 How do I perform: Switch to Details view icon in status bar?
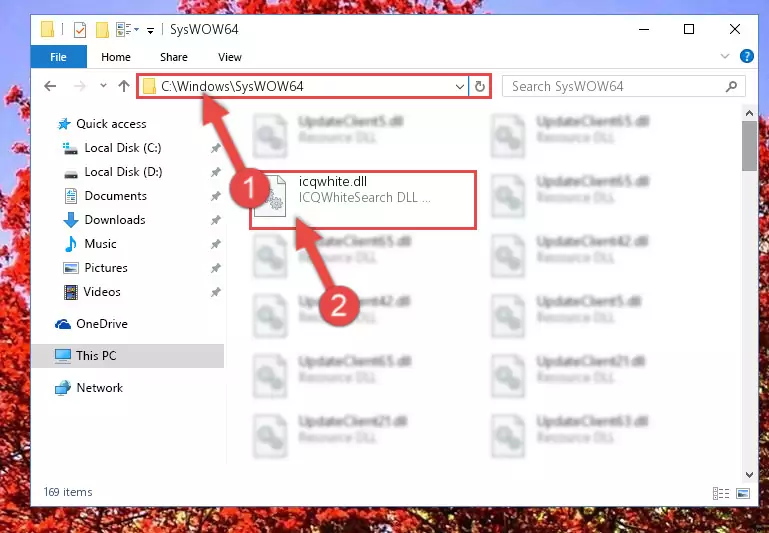[720, 493]
